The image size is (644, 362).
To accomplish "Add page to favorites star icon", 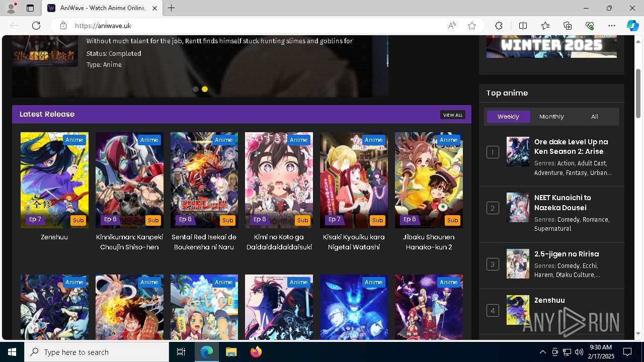I will click(x=472, y=26).
